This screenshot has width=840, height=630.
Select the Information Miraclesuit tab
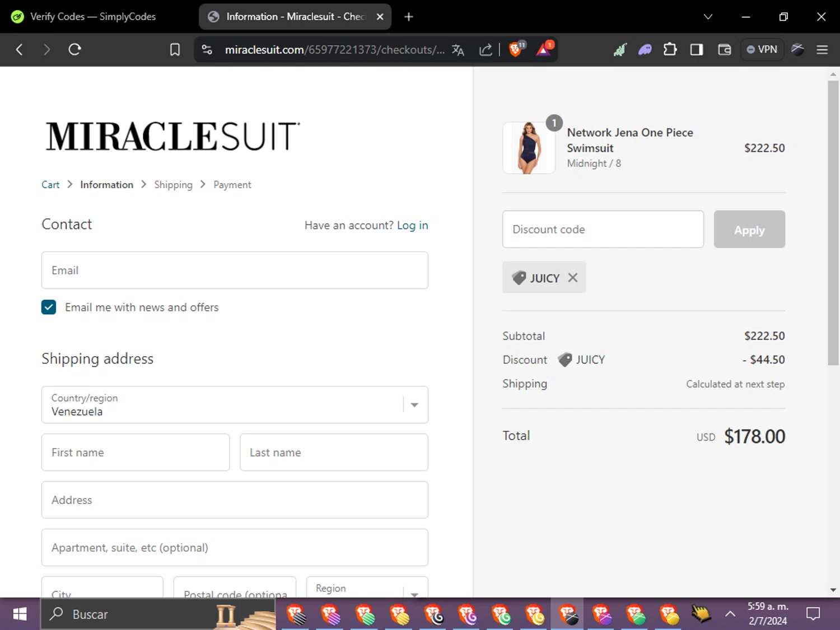tap(295, 17)
